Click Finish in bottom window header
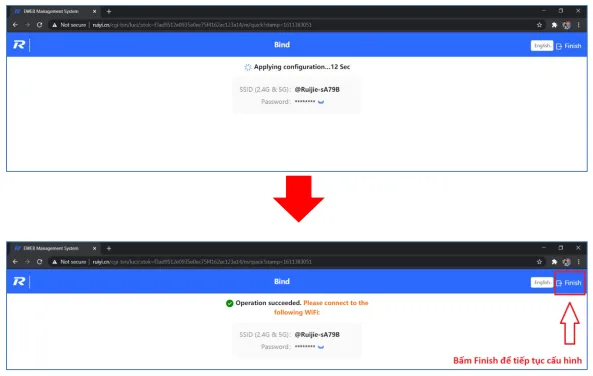The image size is (593, 376). pyautogui.click(x=568, y=283)
